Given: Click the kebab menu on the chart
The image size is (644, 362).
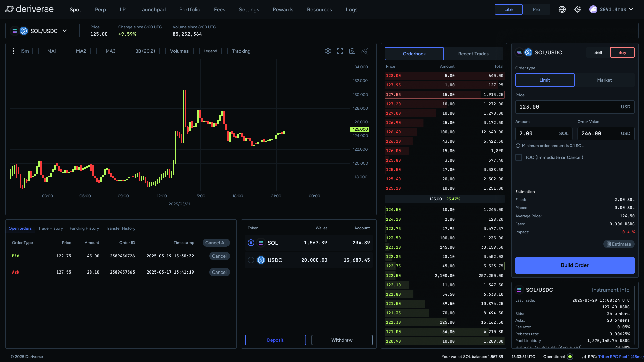Looking at the screenshot, I should [x=13, y=51].
